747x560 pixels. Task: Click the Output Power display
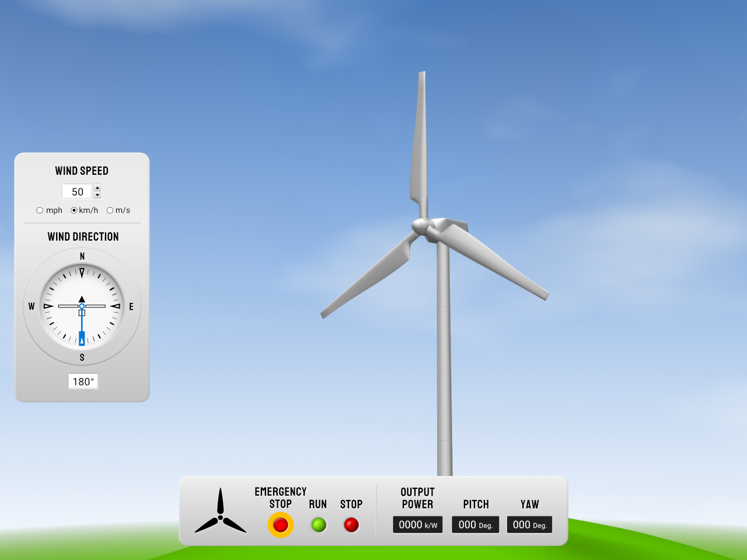(x=418, y=525)
